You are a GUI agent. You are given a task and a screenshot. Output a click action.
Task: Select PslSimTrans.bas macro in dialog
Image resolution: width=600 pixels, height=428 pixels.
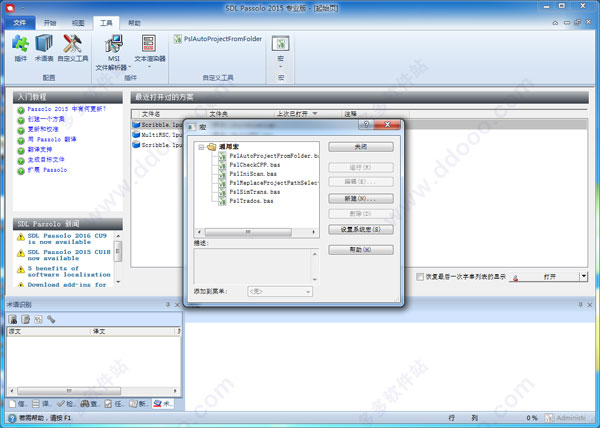254,192
